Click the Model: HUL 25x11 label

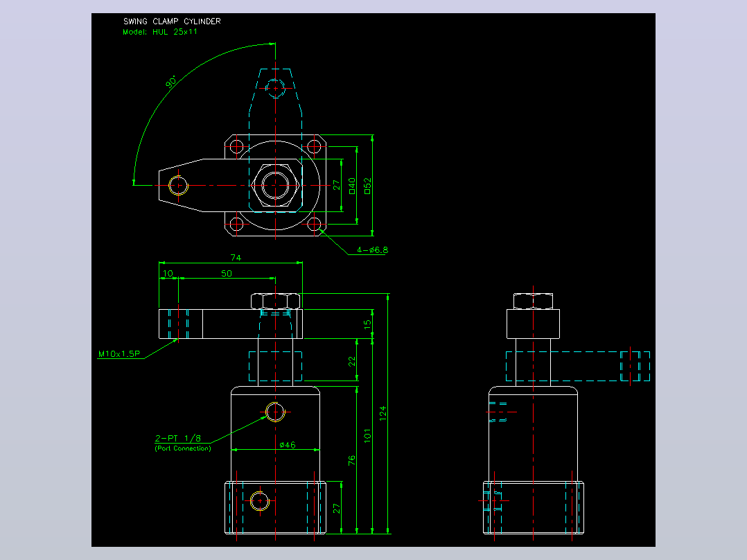pos(160,32)
